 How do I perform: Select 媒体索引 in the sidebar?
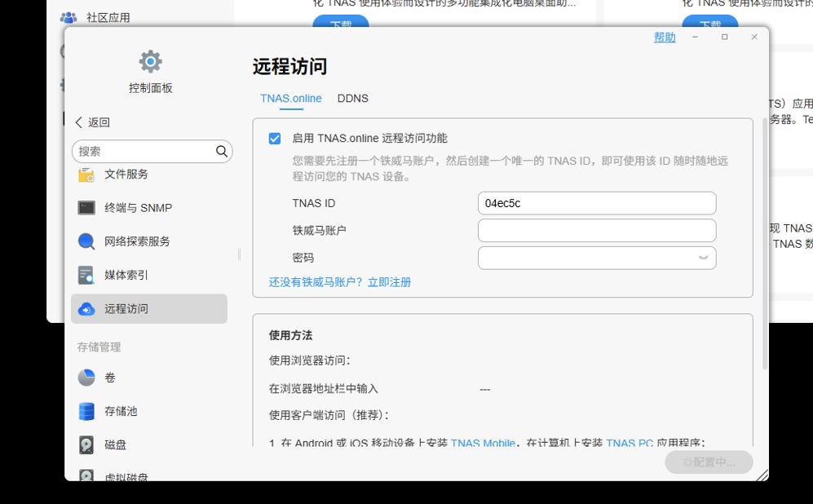point(149,275)
